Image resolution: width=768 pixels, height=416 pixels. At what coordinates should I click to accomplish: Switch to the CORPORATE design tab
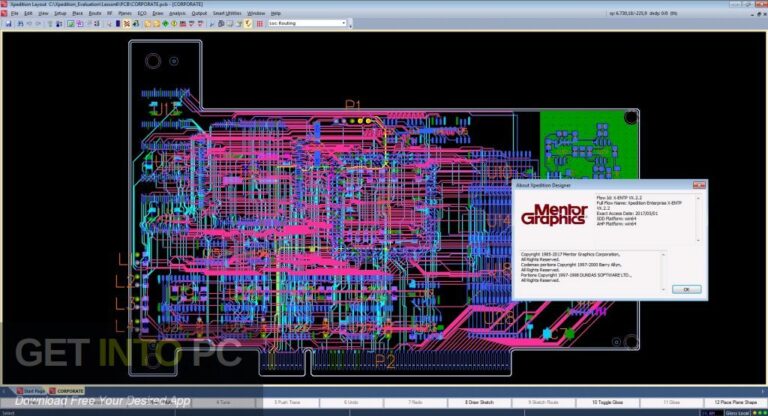(67, 391)
